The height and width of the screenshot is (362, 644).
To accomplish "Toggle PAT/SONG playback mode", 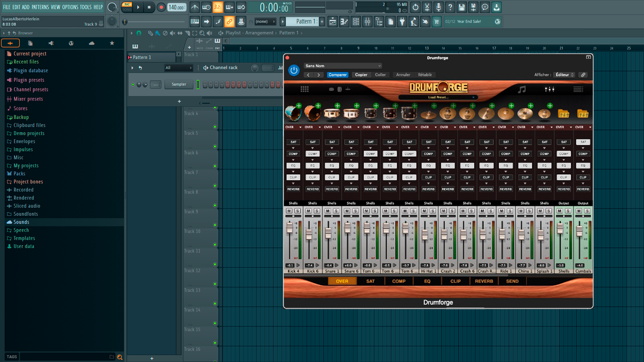I will (127, 7).
